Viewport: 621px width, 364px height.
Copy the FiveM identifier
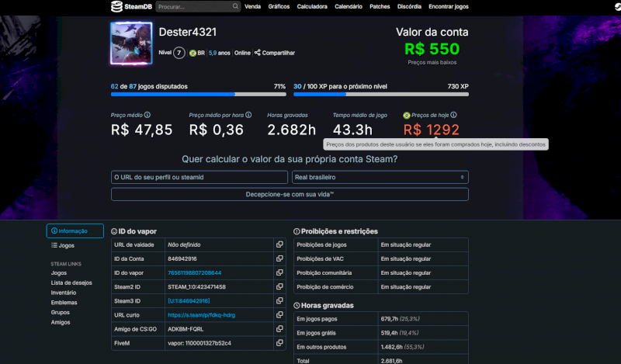point(279,343)
